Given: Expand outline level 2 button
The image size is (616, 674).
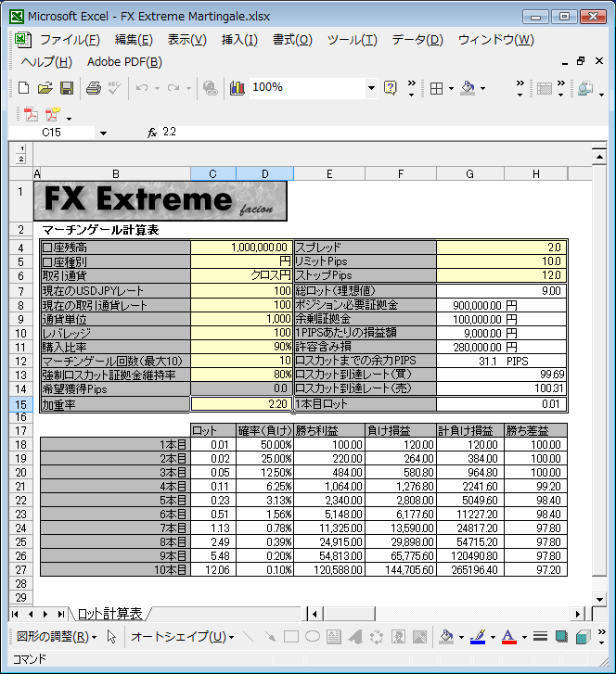Looking at the screenshot, I should tap(21, 159).
